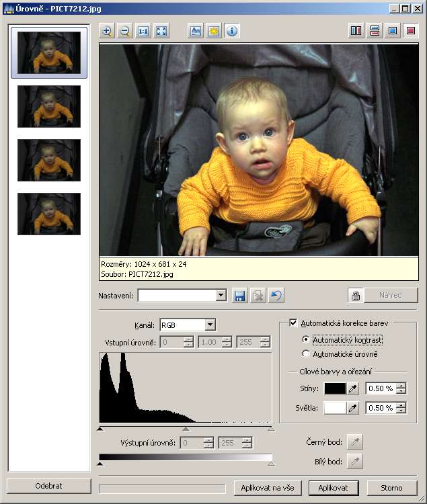Click the zoom in magnifier icon

coord(107,31)
